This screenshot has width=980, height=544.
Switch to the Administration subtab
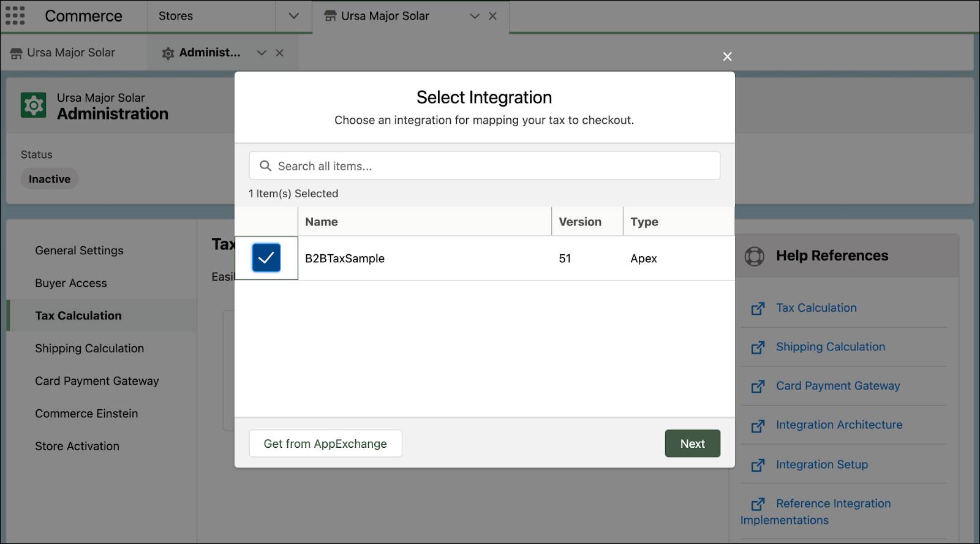pos(209,53)
